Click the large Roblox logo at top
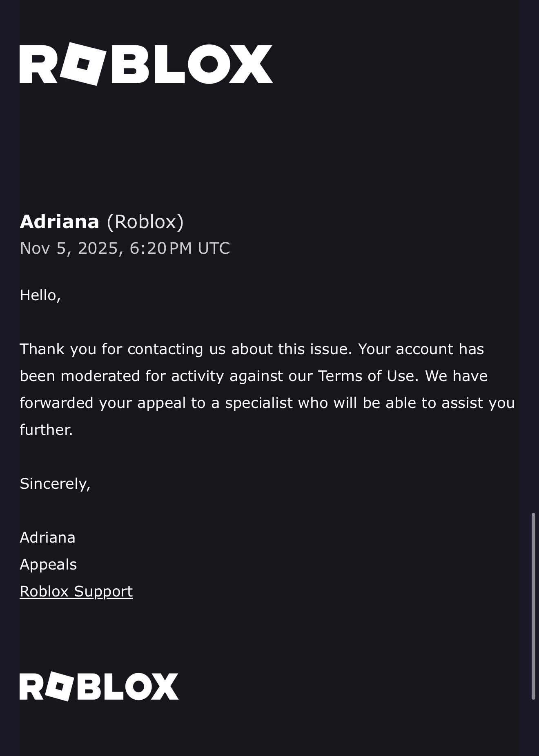Screen dimensions: 539x756 (146, 64)
